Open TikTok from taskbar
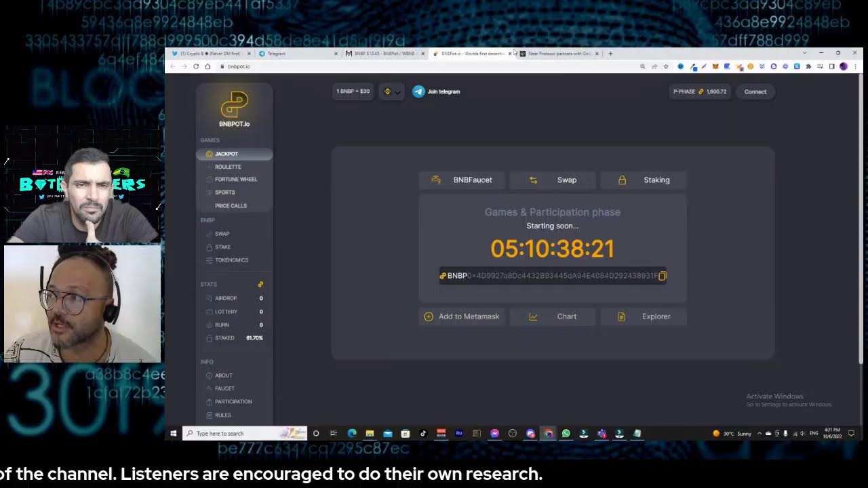 423,433
